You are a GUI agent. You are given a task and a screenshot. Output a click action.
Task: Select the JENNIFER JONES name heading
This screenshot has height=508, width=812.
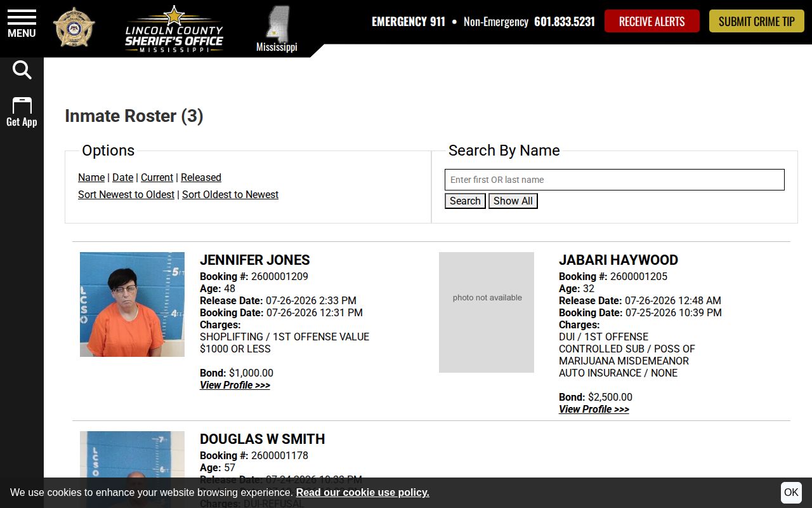pyautogui.click(x=255, y=260)
